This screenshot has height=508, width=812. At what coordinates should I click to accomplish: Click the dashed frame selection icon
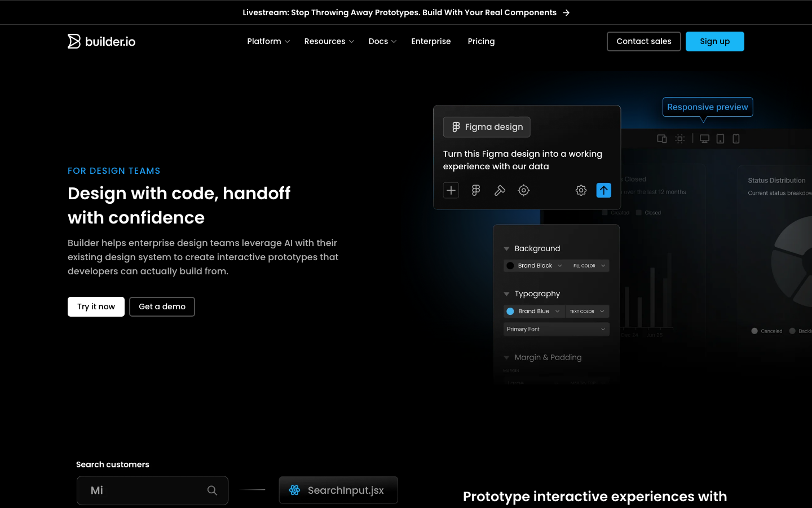(680, 139)
